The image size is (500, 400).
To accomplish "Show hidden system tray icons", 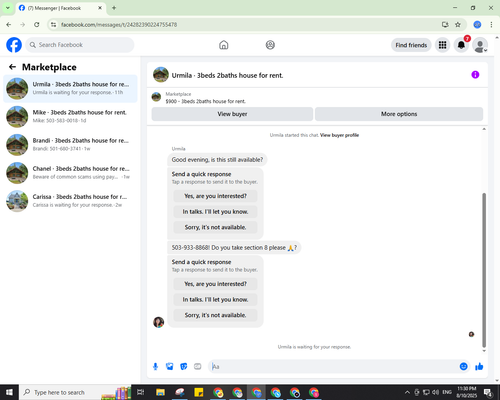I will pos(407,392).
